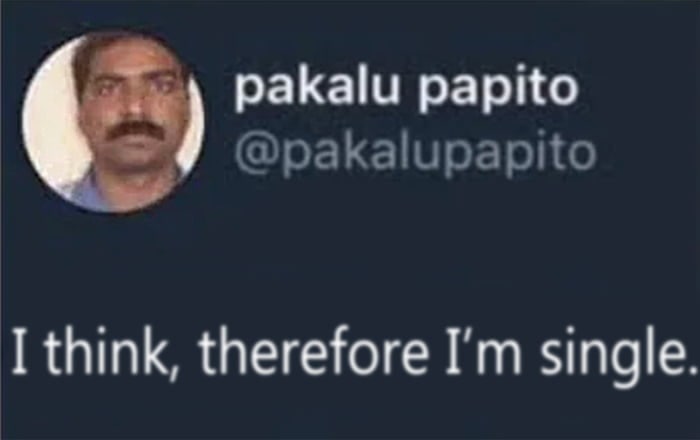
Task: Select the tweet text I think, therefore I'm single
Action: (354, 353)
